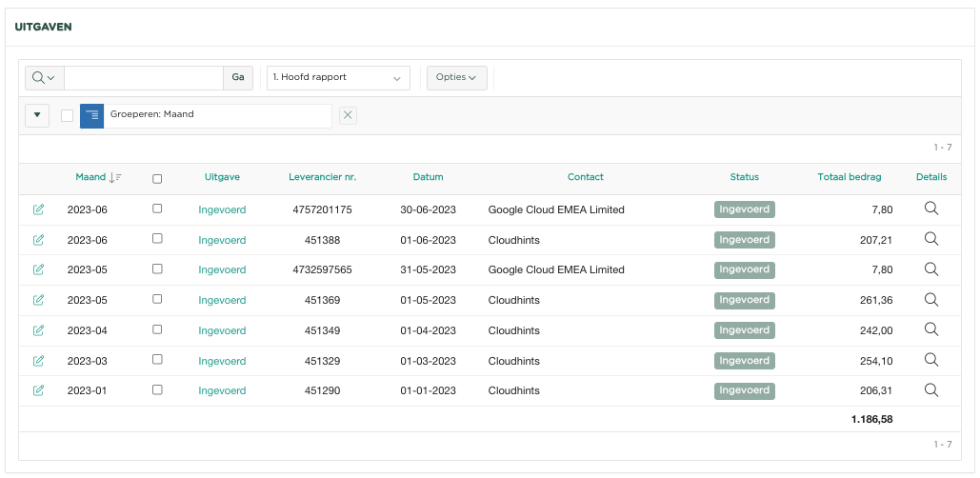This screenshot has width=980, height=478.
Task: Enable the Groeperen: Maand checkbox
Action: [67, 115]
